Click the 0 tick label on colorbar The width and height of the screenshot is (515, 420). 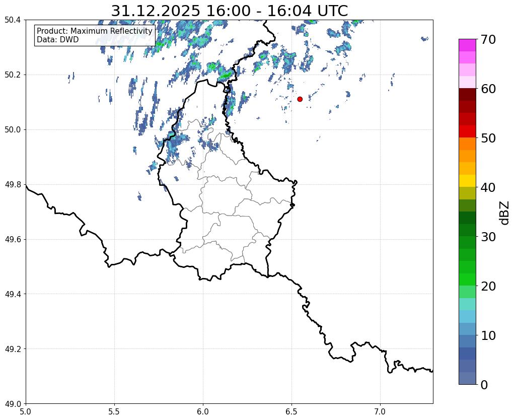click(x=484, y=385)
